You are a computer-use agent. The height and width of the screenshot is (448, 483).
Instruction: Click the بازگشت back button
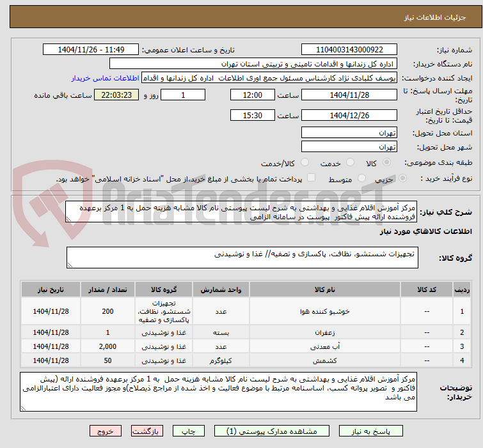[x=147, y=431]
